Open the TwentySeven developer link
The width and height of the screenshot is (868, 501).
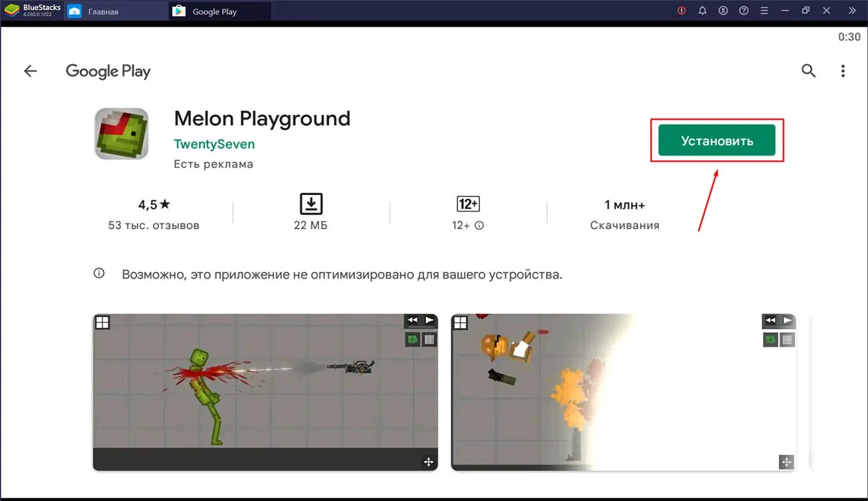[x=214, y=144]
